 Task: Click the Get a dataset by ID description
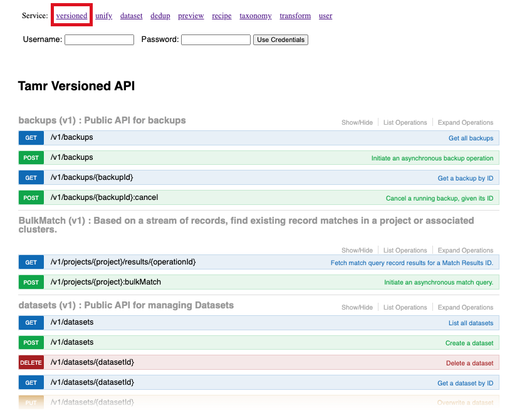click(465, 383)
